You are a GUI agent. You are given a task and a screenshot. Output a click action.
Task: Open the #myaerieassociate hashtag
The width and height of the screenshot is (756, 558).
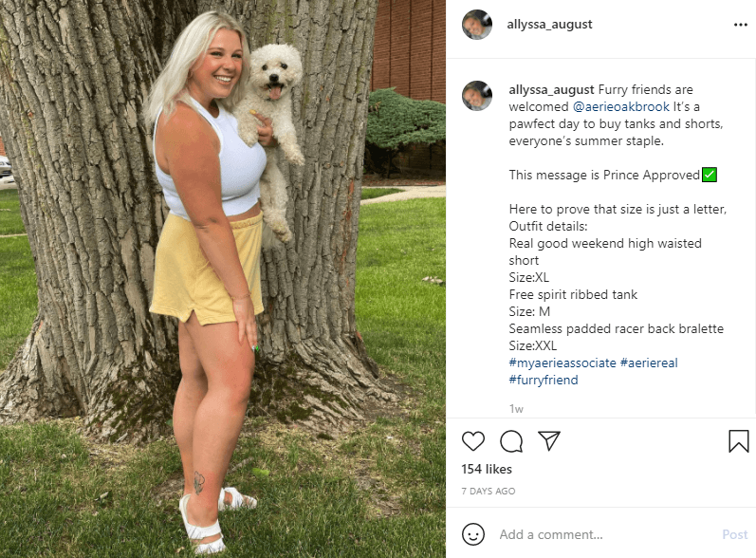[x=562, y=363]
